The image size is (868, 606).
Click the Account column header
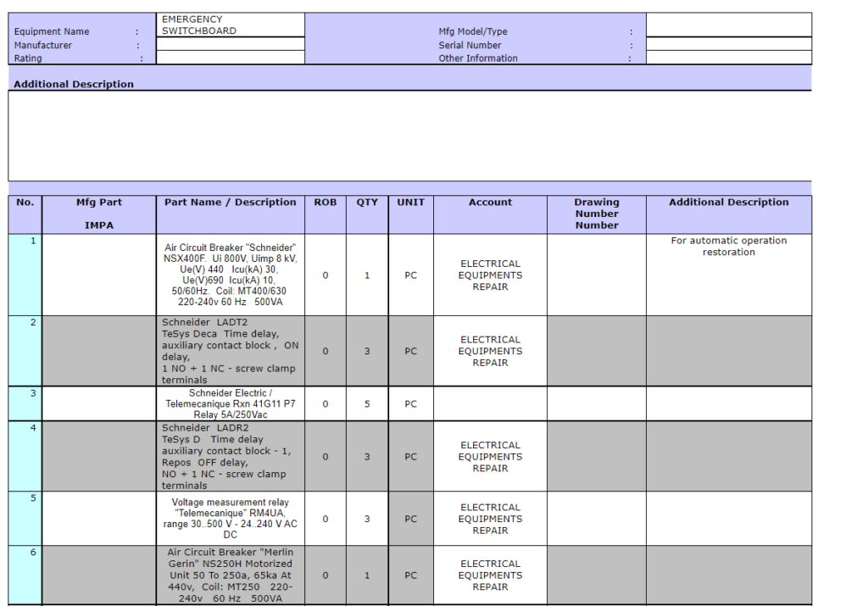(490, 203)
